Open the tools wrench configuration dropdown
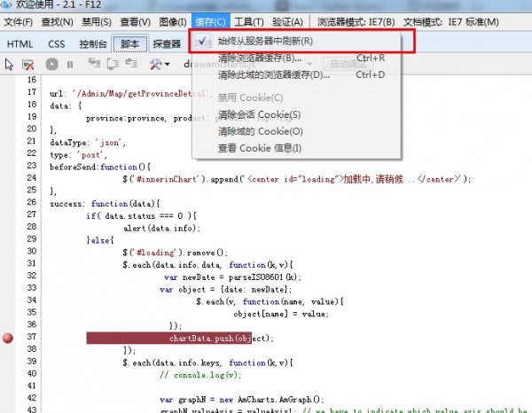The image size is (532, 413). click(160, 64)
